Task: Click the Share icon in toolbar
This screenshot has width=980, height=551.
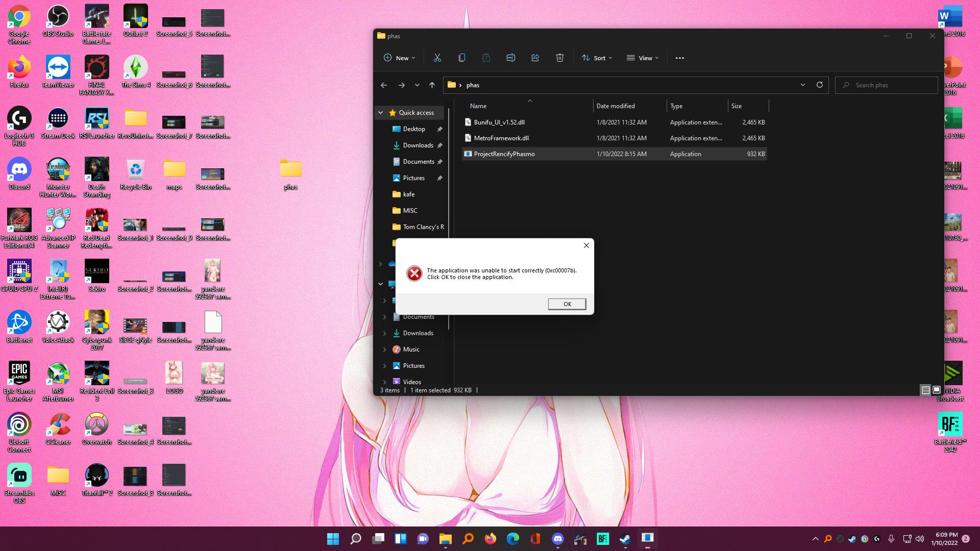Action: point(535,58)
